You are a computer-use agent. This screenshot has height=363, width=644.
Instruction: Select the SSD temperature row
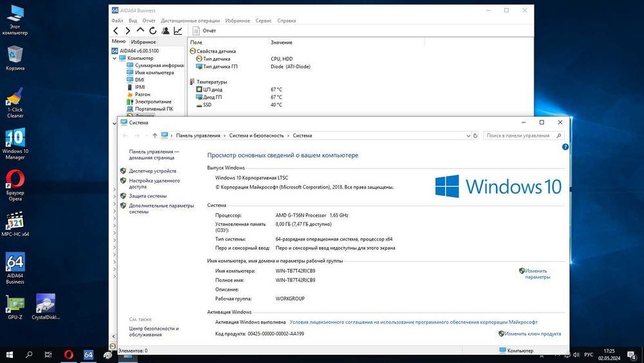240,105
